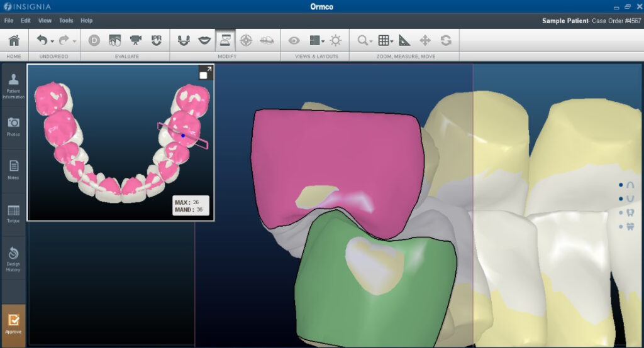Open the Design History panel
644x348 pixels.
[13, 258]
